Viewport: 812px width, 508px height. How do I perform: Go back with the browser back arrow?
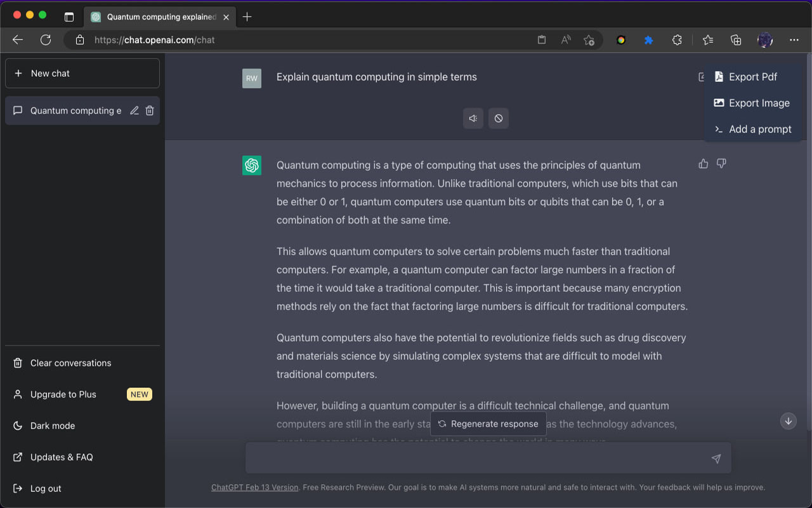(x=18, y=40)
